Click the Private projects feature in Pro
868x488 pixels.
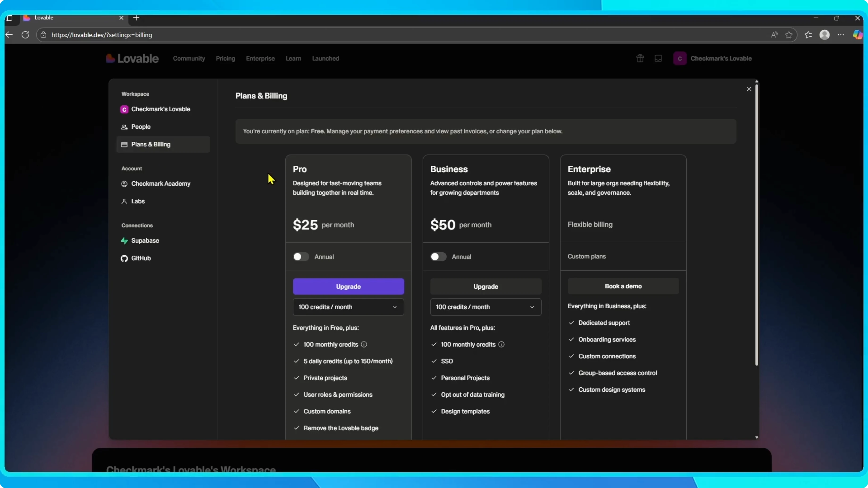(325, 378)
